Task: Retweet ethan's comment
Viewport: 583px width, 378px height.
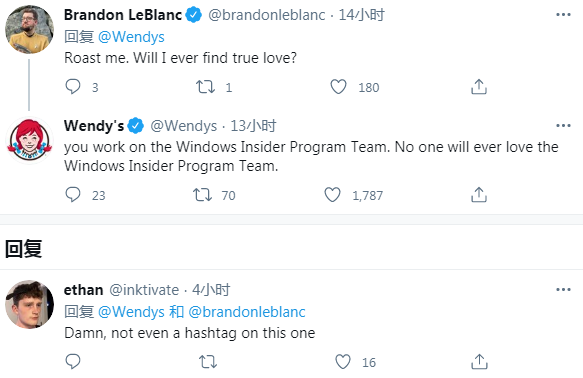Action: pyautogui.click(x=208, y=362)
